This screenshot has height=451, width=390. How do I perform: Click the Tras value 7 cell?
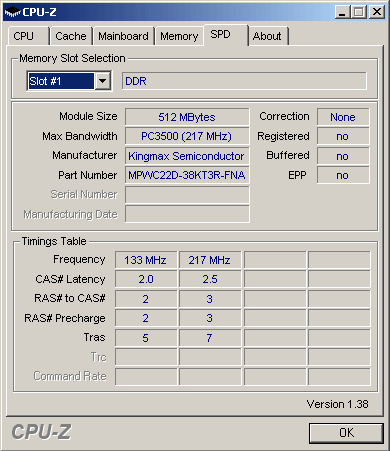pos(210,338)
